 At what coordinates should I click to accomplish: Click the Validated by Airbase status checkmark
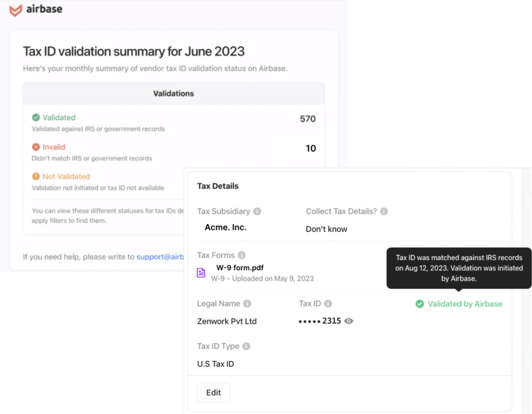[x=420, y=304]
